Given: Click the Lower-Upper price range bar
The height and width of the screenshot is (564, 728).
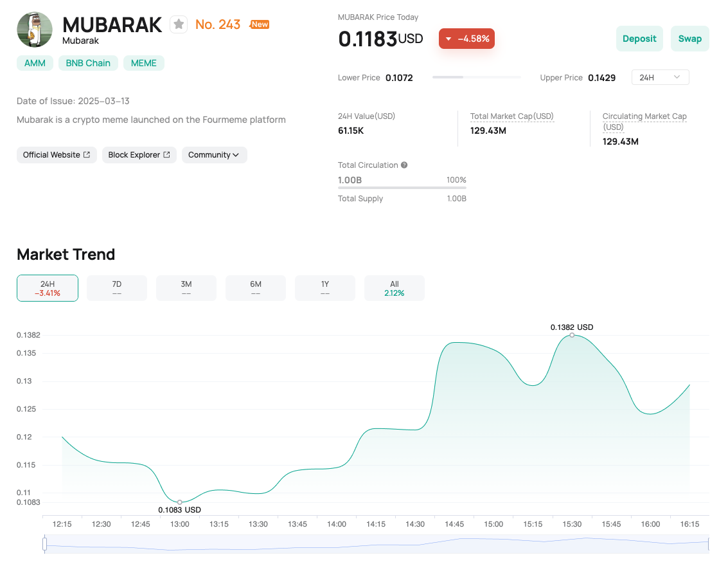Looking at the screenshot, I should pos(476,77).
